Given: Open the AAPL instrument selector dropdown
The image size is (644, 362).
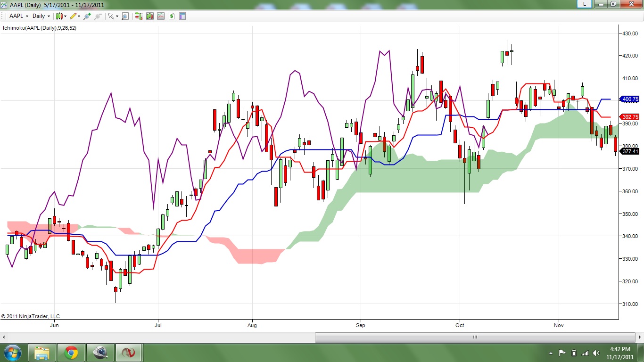Looking at the screenshot, I should (x=19, y=16).
